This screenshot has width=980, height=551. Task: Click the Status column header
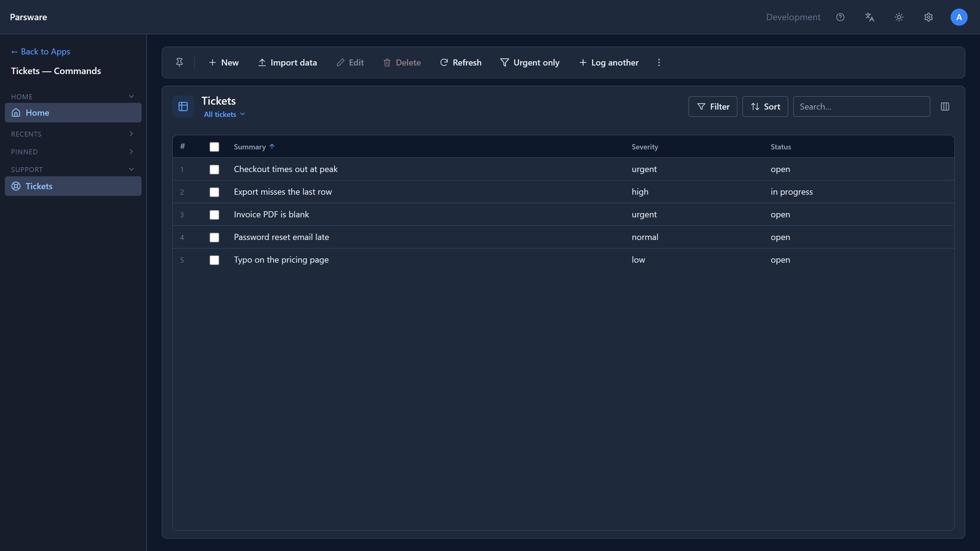pyautogui.click(x=781, y=146)
